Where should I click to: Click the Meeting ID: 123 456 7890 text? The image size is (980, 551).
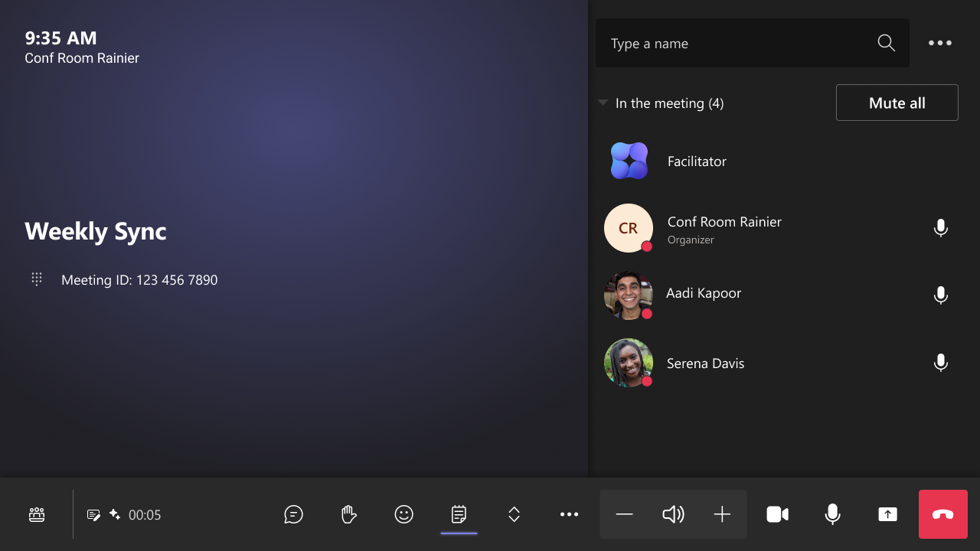tap(139, 280)
